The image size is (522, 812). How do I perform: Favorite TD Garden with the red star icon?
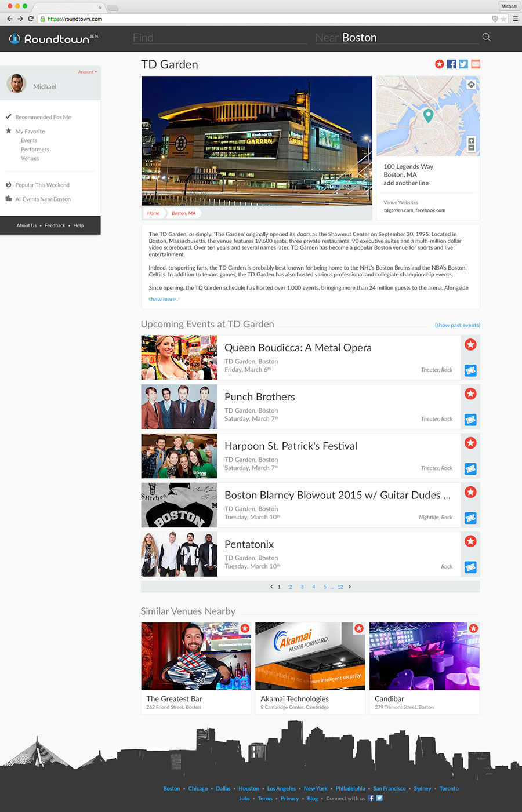[440, 64]
